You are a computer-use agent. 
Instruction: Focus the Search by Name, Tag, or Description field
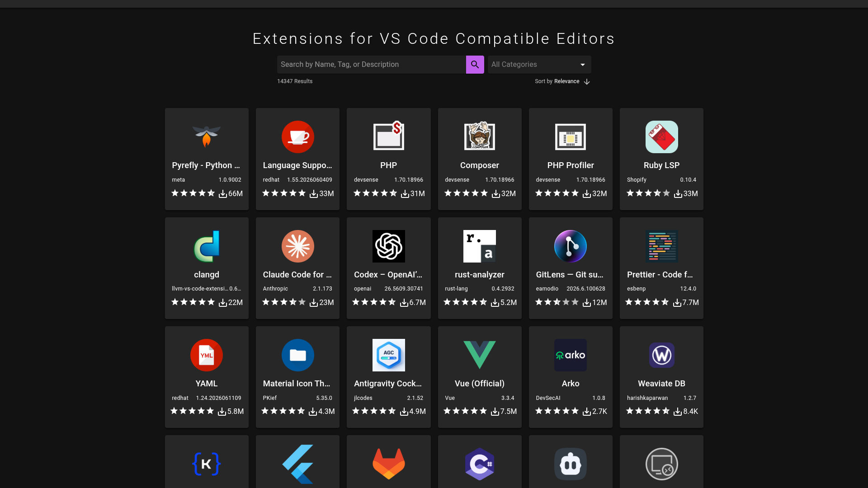[372, 65]
